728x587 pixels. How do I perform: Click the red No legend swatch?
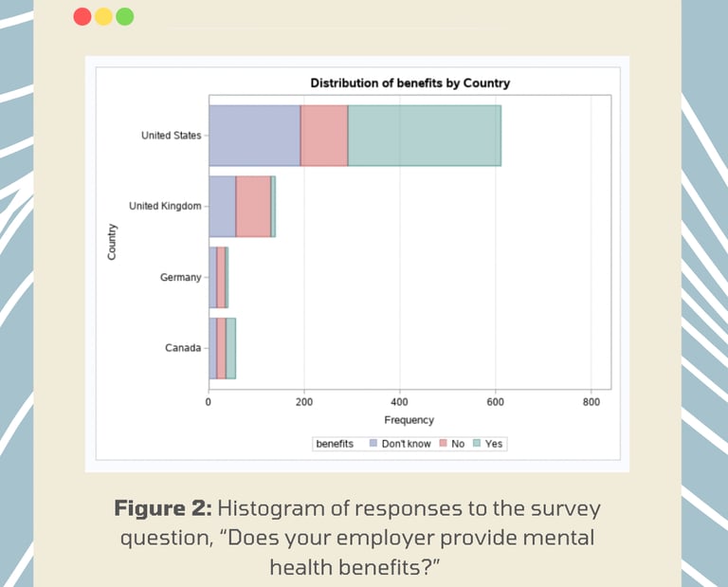[443, 444]
